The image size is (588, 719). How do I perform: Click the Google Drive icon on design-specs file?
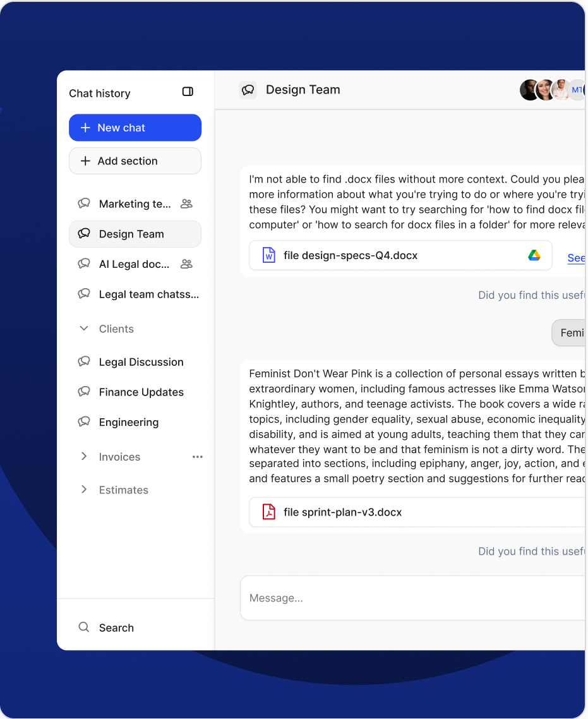[x=534, y=255]
